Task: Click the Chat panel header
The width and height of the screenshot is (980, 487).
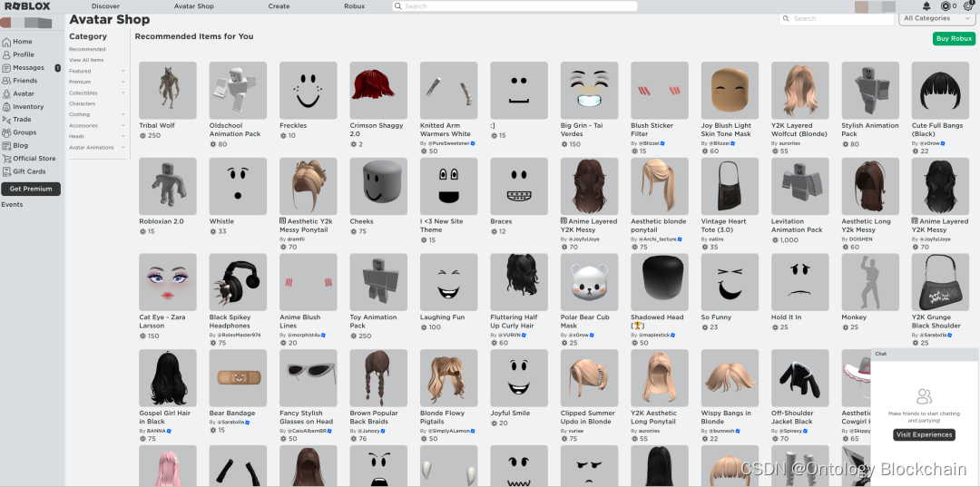Action: point(925,354)
